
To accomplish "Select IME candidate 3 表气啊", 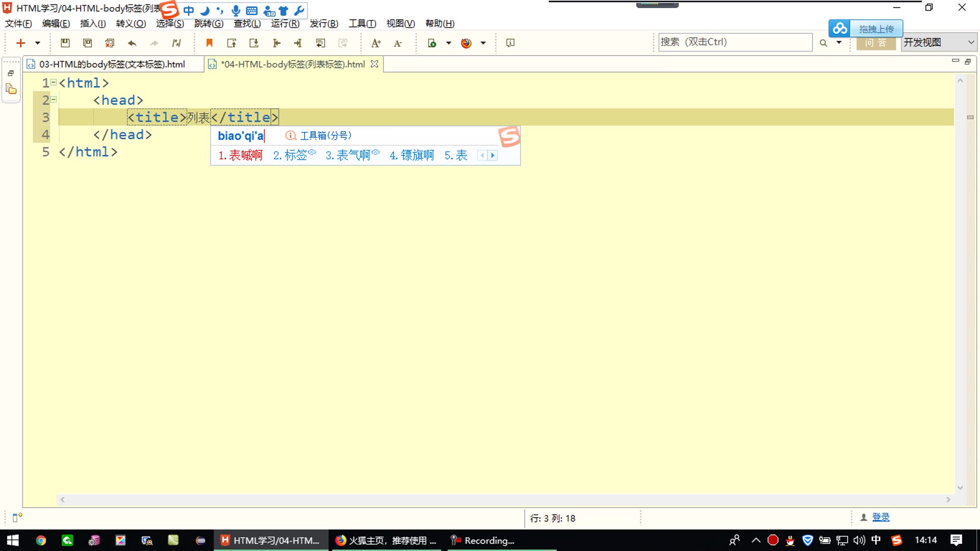I will pos(352,155).
